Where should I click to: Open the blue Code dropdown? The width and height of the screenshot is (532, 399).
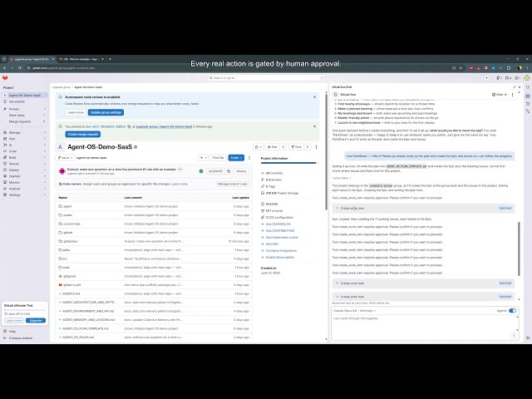[x=236, y=158]
